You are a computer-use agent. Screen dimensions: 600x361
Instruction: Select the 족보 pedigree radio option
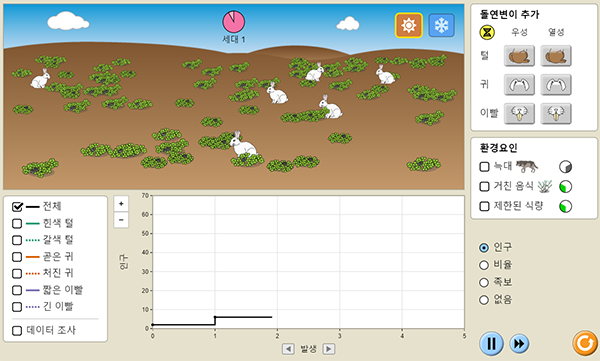pos(484,283)
